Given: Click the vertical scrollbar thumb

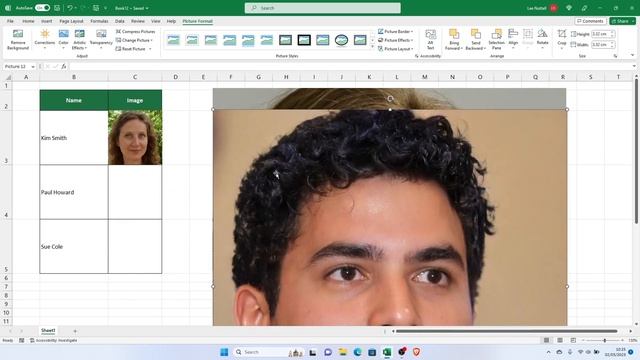Looking at the screenshot, I should click(636, 151).
